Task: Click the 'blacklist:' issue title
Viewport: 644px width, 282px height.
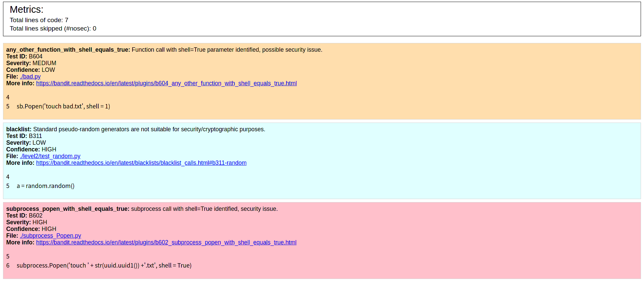Action: pos(19,129)
